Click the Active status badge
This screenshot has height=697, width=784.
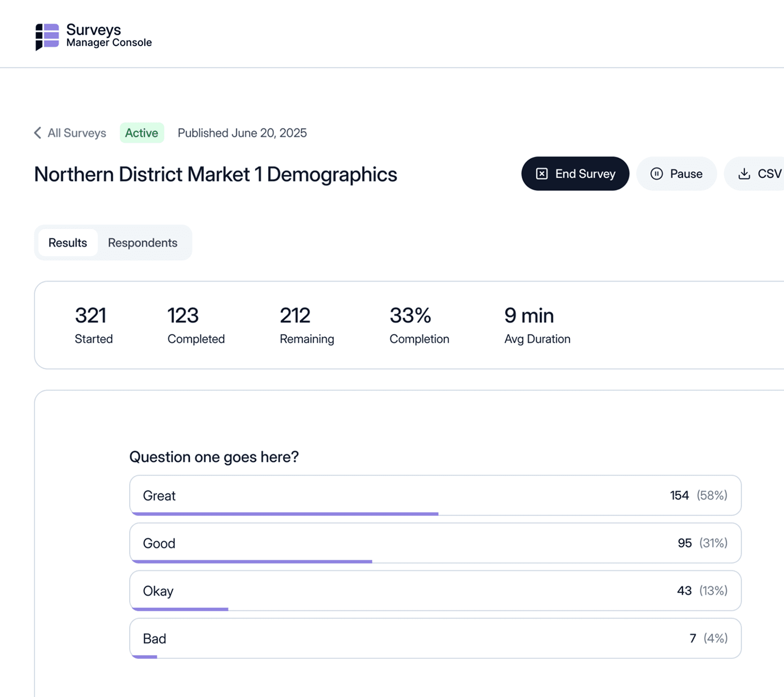tap(141, 133)
